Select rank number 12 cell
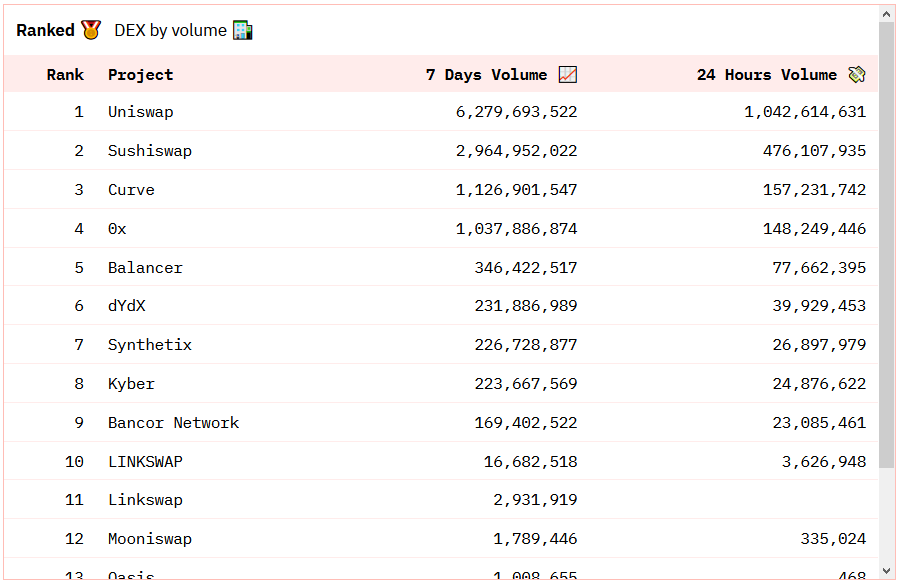The width and height of the screenshot is (900, 585). pos(75,539)
